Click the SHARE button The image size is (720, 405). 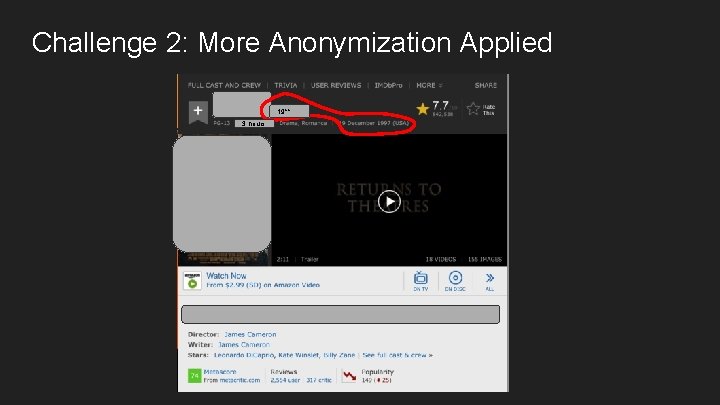(x=486, y=85)
